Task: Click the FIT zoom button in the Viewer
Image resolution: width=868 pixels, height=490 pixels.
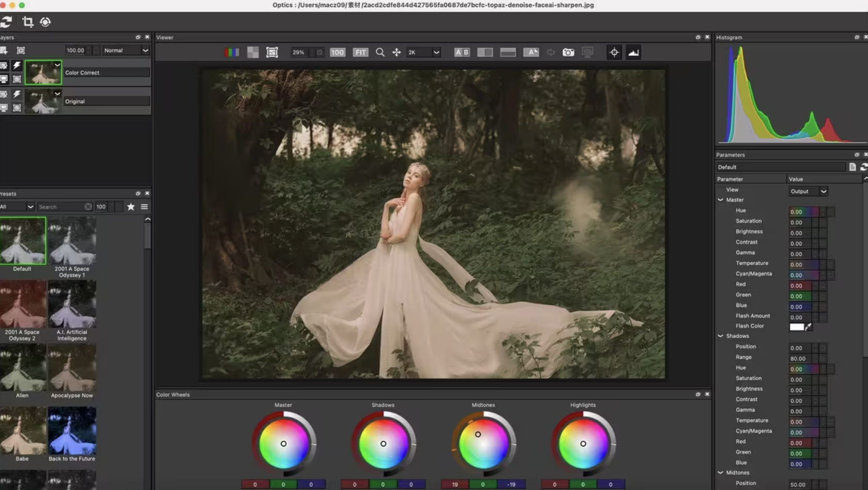Action: tap(360, 52)
